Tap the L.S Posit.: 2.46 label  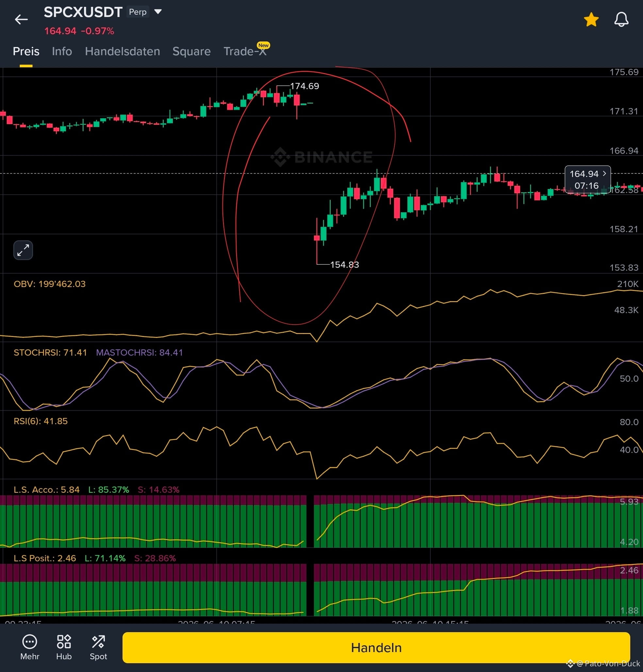coord(45,558)
